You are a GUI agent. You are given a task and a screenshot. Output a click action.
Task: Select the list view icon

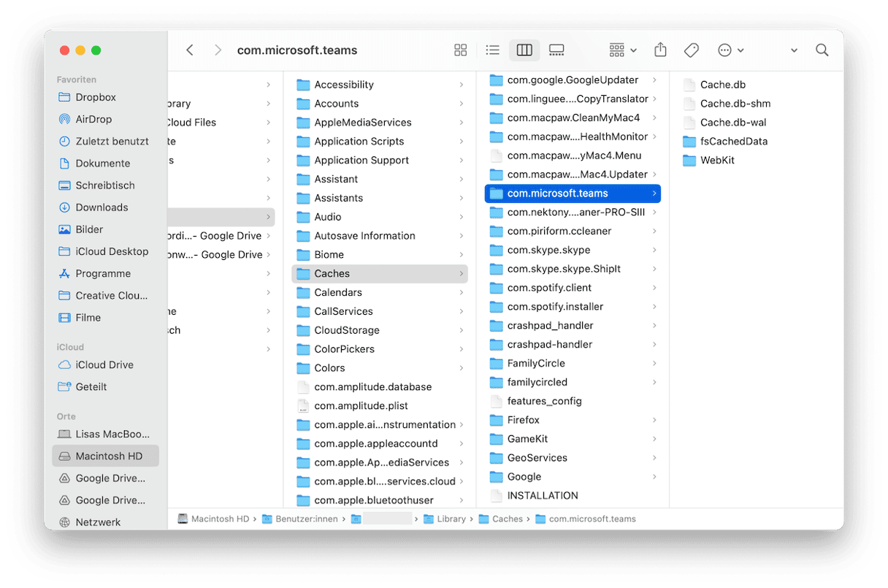pyautogui.click(x=492, y=50)
